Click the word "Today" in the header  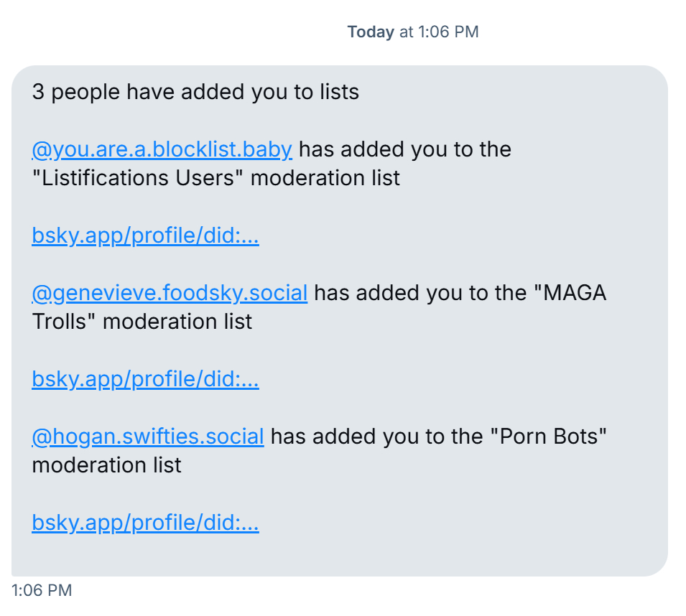[x=370, y=32]
